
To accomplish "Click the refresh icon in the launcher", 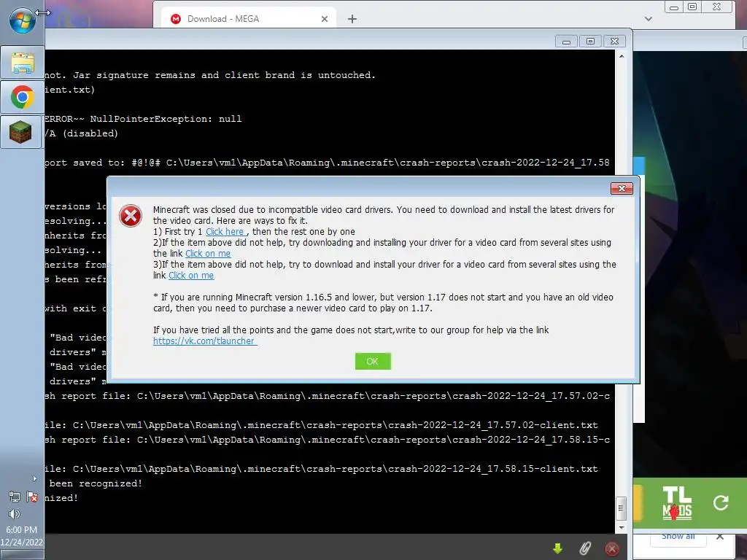I will 721,502.
